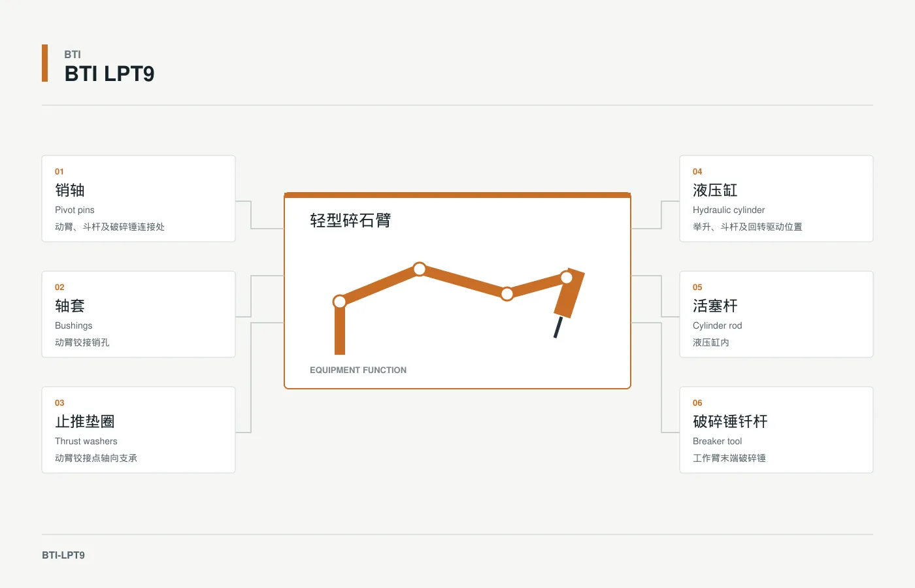Click the BTI LPT9 heading
915x588 pixels.
pos(110,74)
